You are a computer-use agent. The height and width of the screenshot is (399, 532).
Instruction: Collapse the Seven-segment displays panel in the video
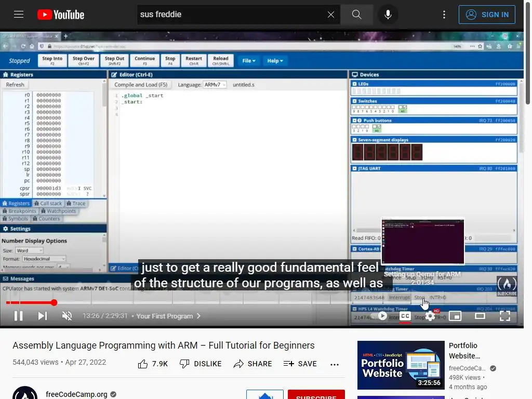coord(354,140)
